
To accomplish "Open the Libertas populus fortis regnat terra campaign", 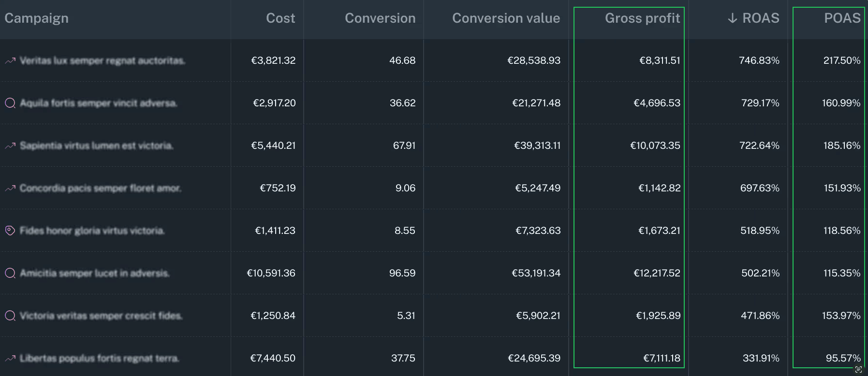I will (100, 358).
